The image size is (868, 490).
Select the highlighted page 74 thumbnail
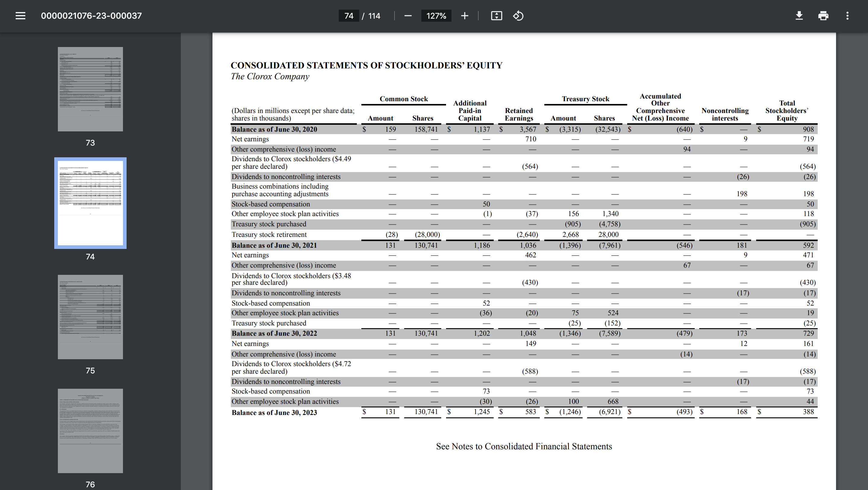(90, 203)
